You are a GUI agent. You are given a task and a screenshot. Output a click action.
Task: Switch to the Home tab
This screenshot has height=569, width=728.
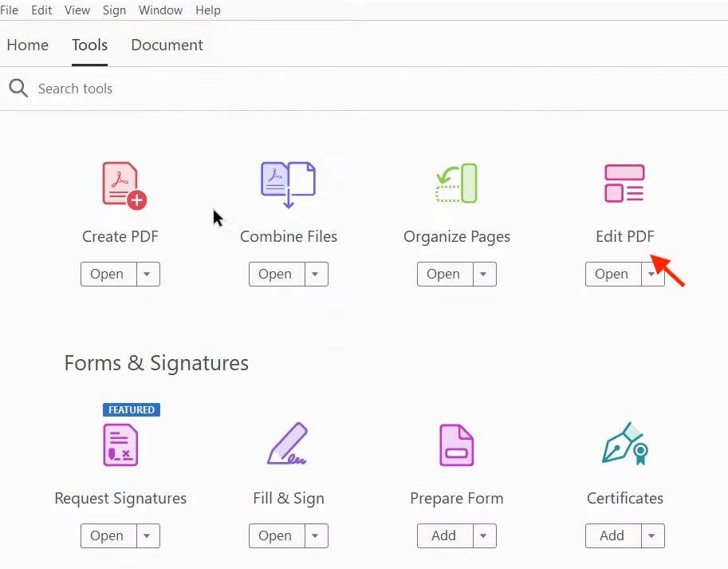(x=28, y=45)
